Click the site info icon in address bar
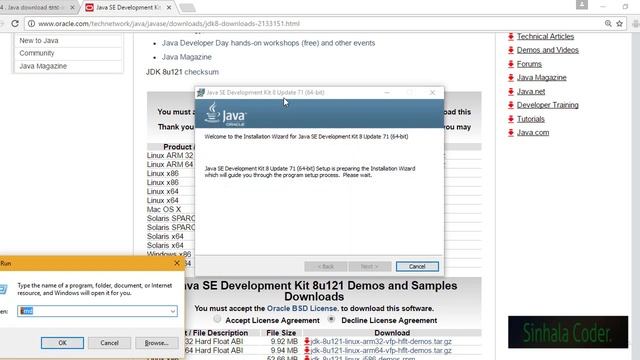 [x=31, y=24]
